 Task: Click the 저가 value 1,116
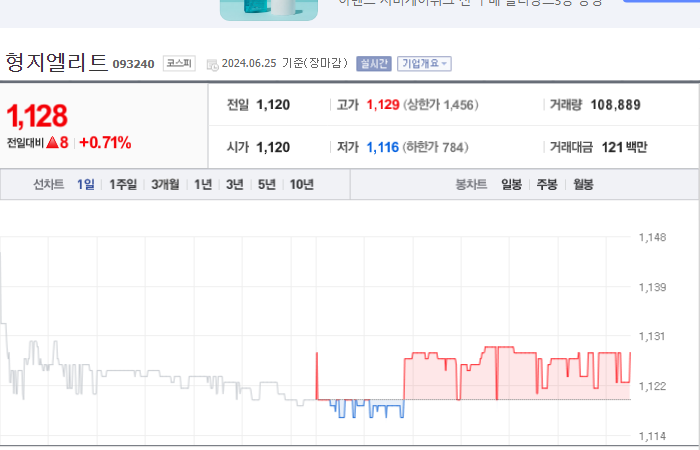(383, 147)
